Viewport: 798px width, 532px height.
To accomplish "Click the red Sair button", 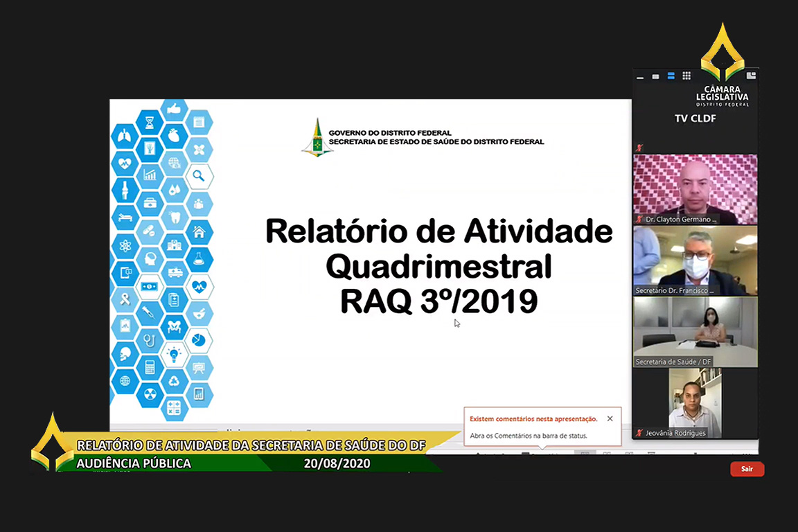I will (x=747, y=469).
